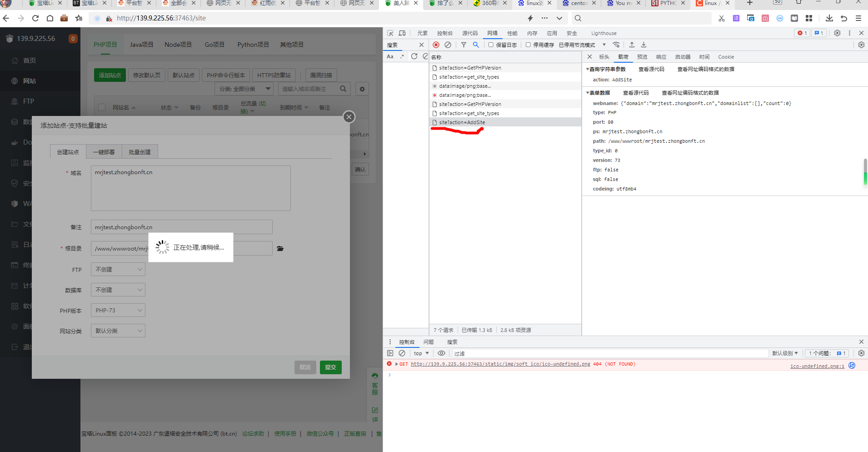Select the site?action=AddSite request row
Viewport: 868px width, 452px height.
pyautogui.click(x=505, y=122)
